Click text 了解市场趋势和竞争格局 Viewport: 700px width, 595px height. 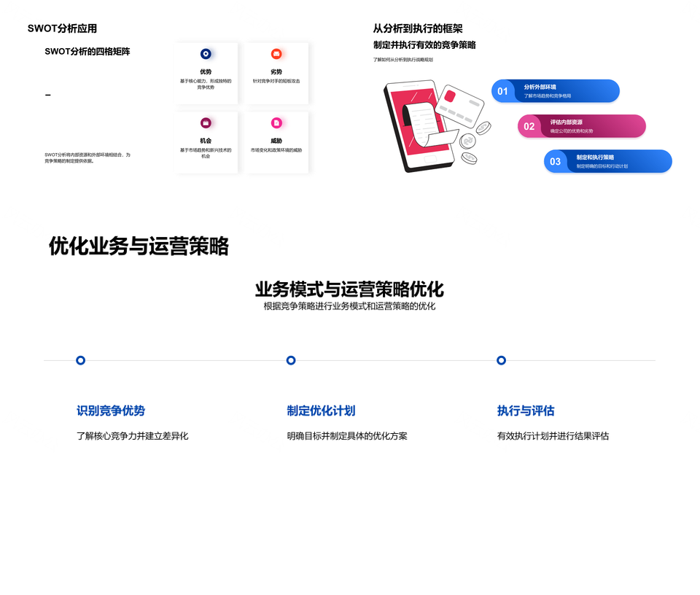(x=548, y=96)
